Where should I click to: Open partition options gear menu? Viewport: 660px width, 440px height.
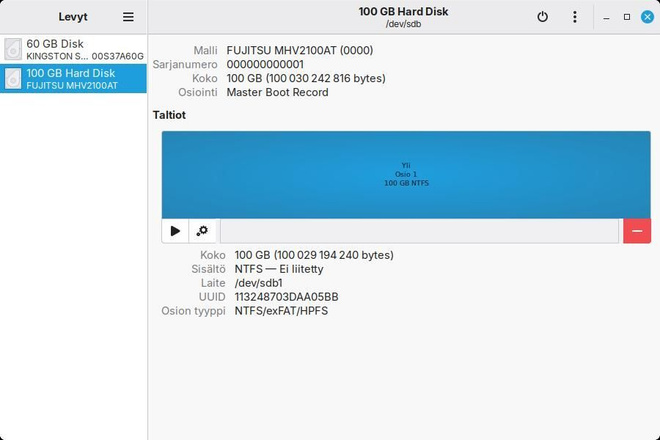(202, 231)
